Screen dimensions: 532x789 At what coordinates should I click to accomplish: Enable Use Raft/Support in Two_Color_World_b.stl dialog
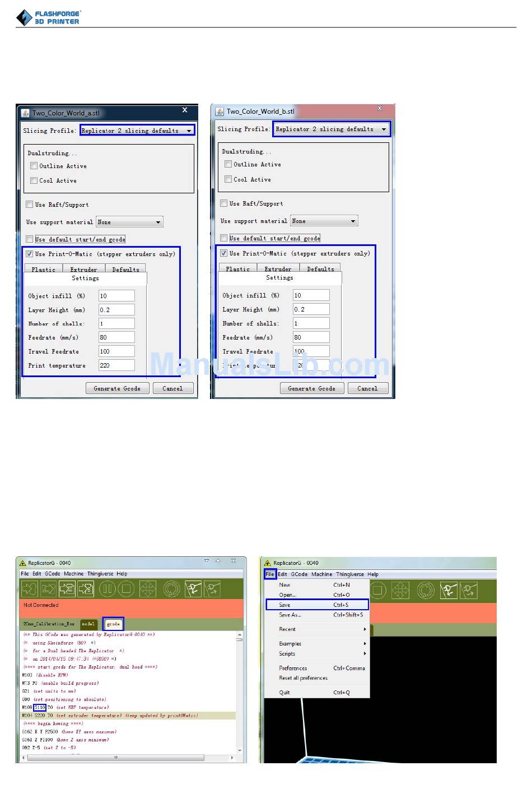pyautogui.click(x=224, y=203)
